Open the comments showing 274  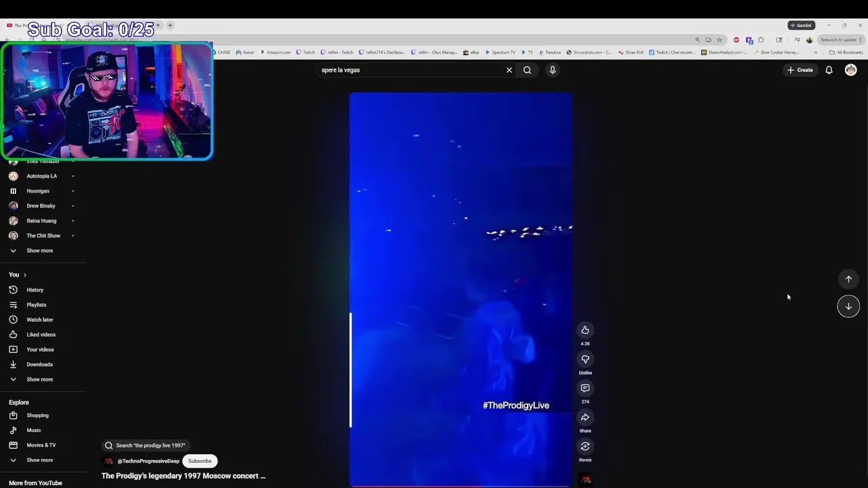(x=585, y=388)
